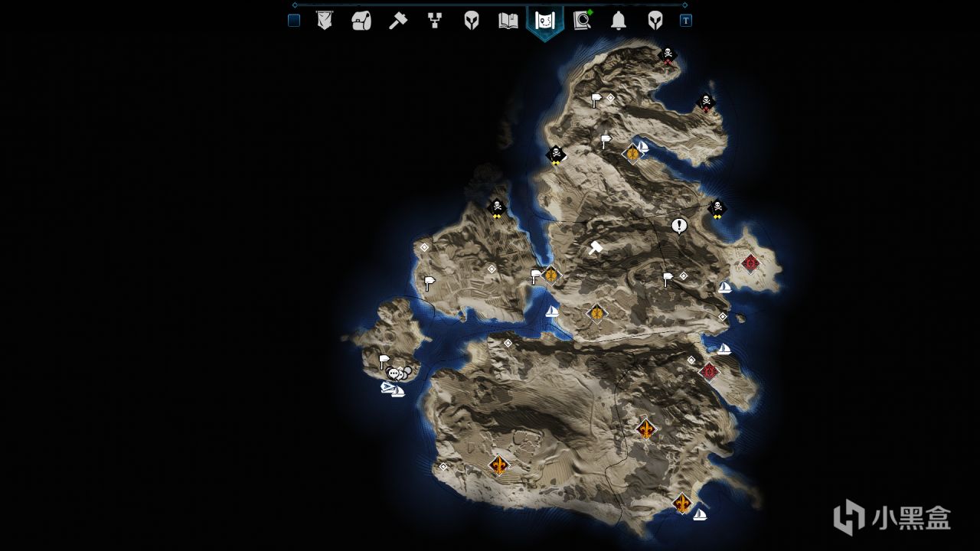Click the red diamond on the southeastern coast

[x=710, y=372]
